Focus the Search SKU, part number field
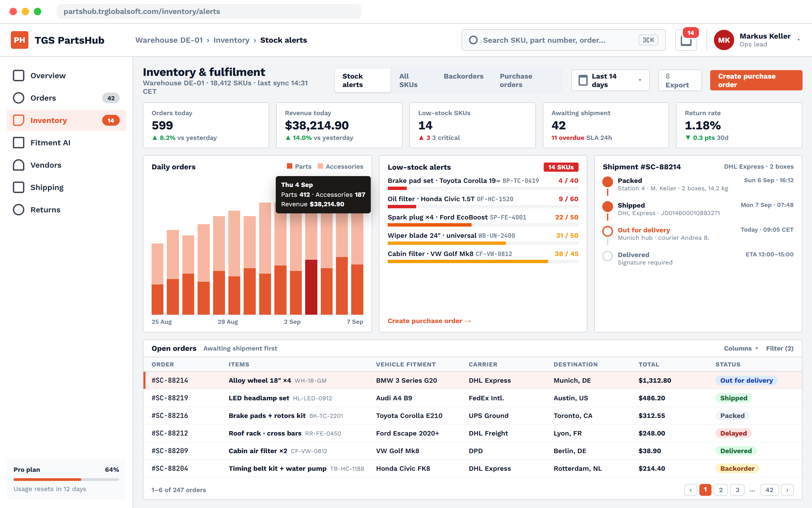The image size is (812, 508). [563, 40]
